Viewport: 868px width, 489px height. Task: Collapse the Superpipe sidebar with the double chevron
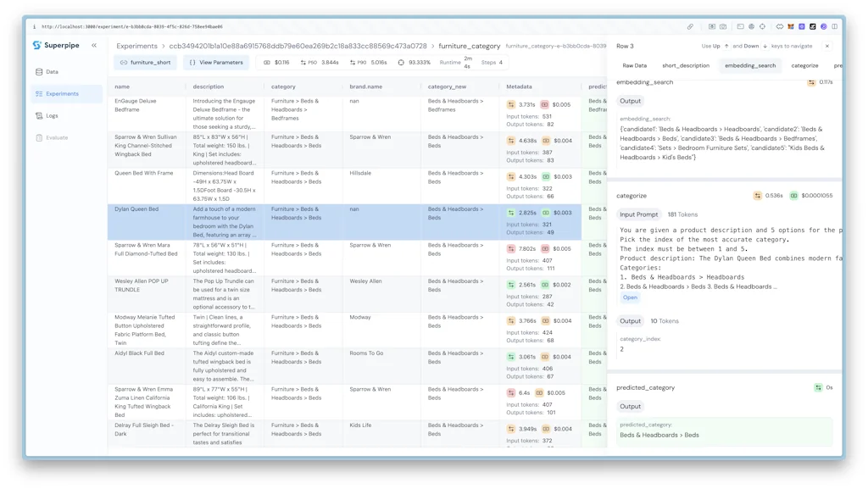pos(94,46)
